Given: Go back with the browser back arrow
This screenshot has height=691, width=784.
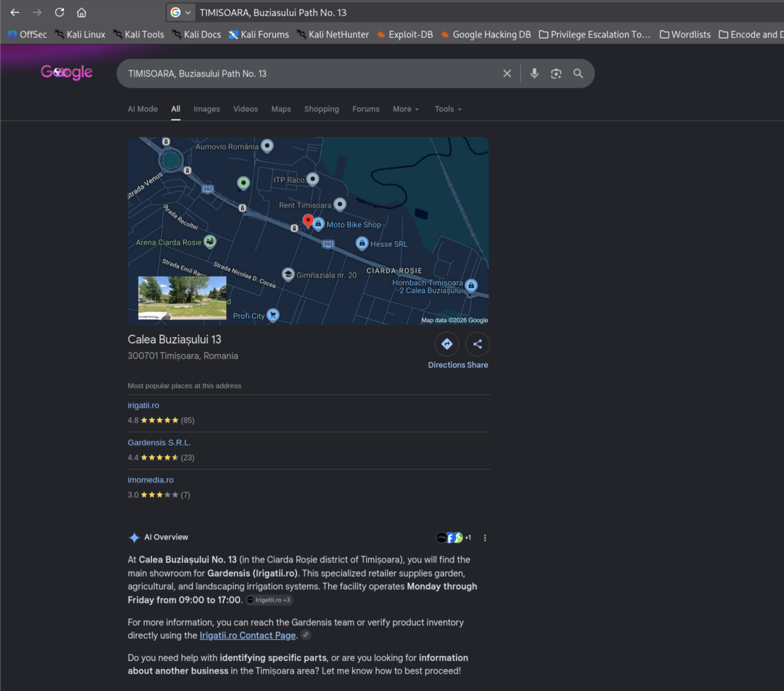Looking at the screenshot, I should click(x=15, y=12).
